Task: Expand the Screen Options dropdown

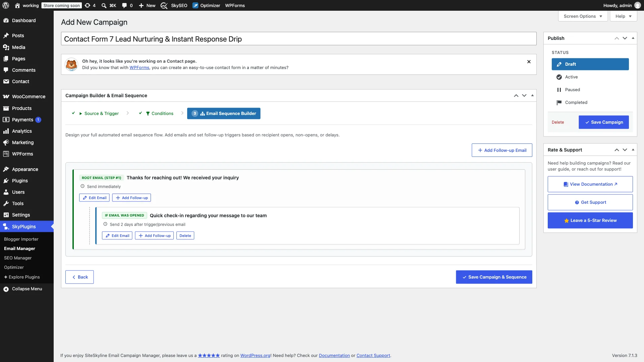Action: coord(583,16)
